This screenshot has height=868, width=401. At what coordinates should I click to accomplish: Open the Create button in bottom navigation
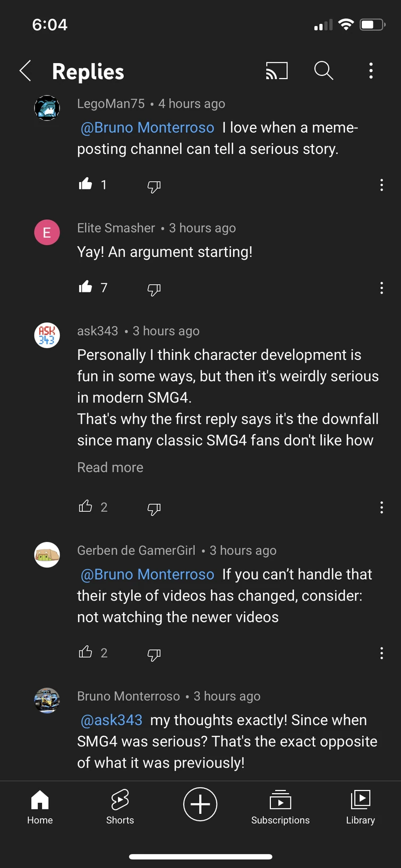pos(200,804)
